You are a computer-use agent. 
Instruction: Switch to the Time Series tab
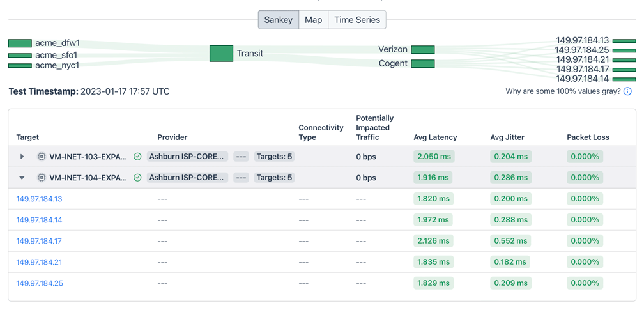[x=356, y=20]
